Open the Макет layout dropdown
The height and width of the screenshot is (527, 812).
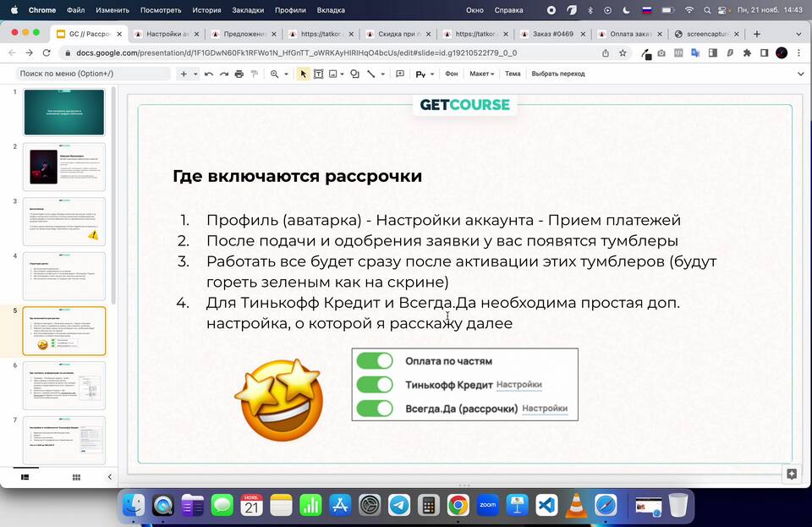click(x=481, y=74)
